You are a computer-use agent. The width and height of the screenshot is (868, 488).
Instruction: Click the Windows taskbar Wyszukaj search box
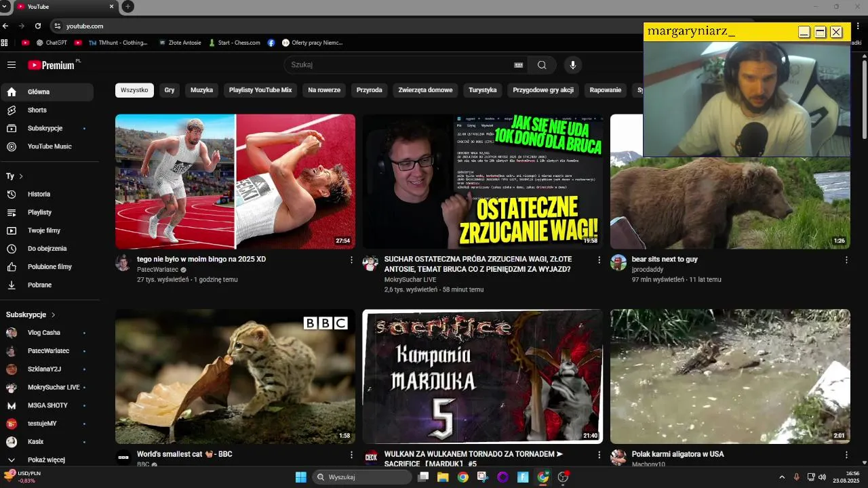362,477
